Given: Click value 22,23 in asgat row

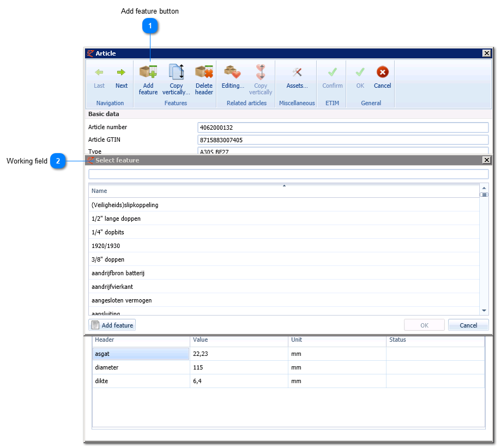Looking at the screenshot, I should [x=239, y=354].
